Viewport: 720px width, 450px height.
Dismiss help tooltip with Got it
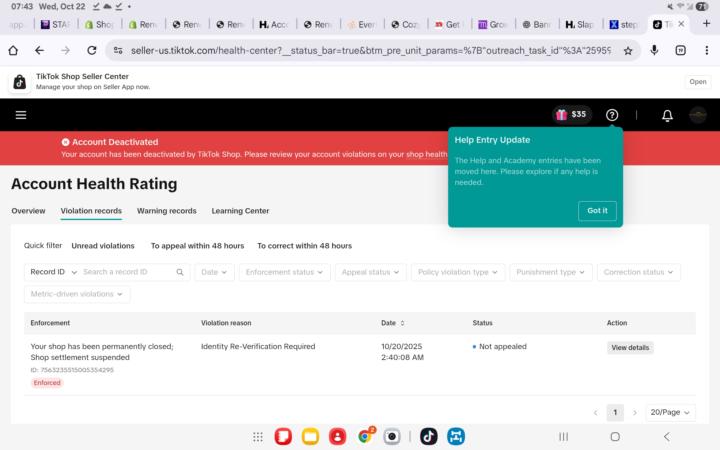tap(597, 210)
